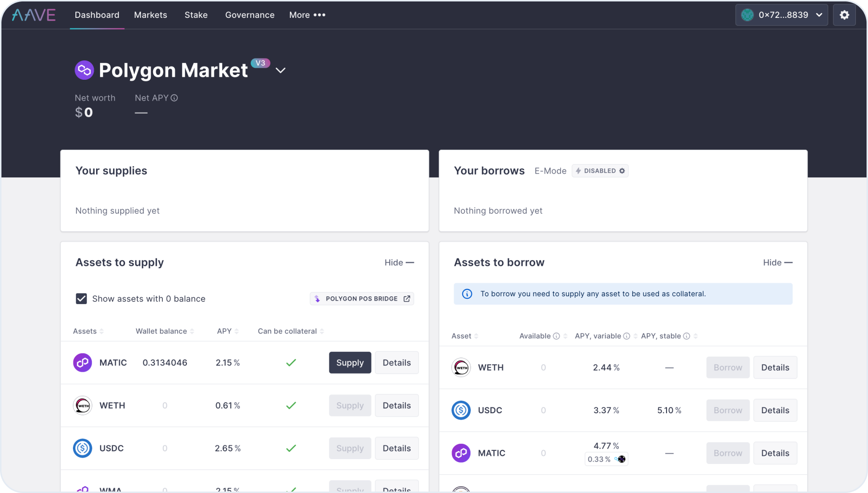Image resolution: width=868 pixels, height=493 pixels.
Task: Click the MATIC token icon in borrow list
Action: click(x=461, y=453)
